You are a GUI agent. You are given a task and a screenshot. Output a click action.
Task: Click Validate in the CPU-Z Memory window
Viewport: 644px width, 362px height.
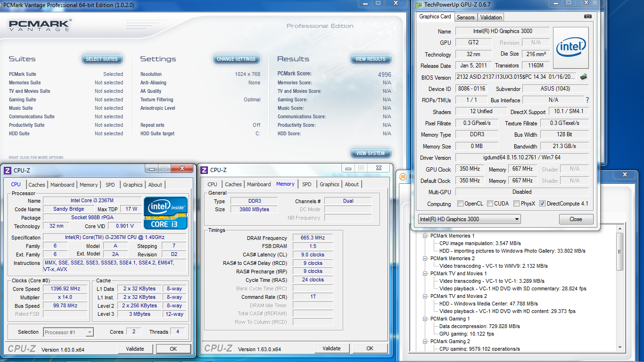[x=331, y=348]
